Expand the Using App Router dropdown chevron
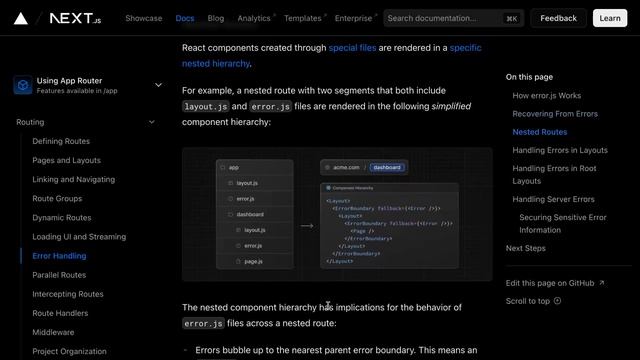Image resolution: width=640 pixels, height=360 pixels. coord(158,85)
